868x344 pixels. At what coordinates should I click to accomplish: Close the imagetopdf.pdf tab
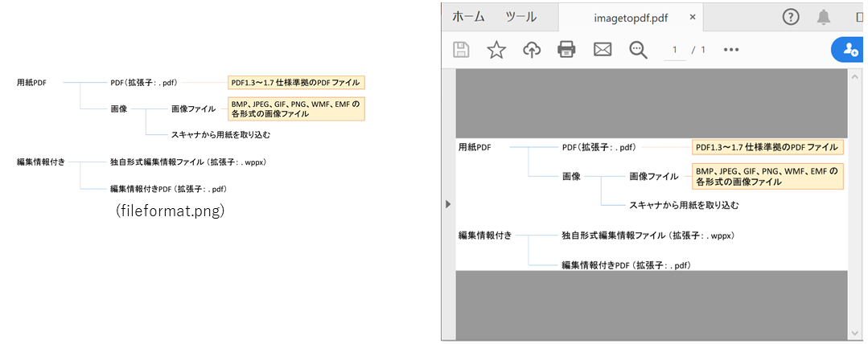point(693,17)
